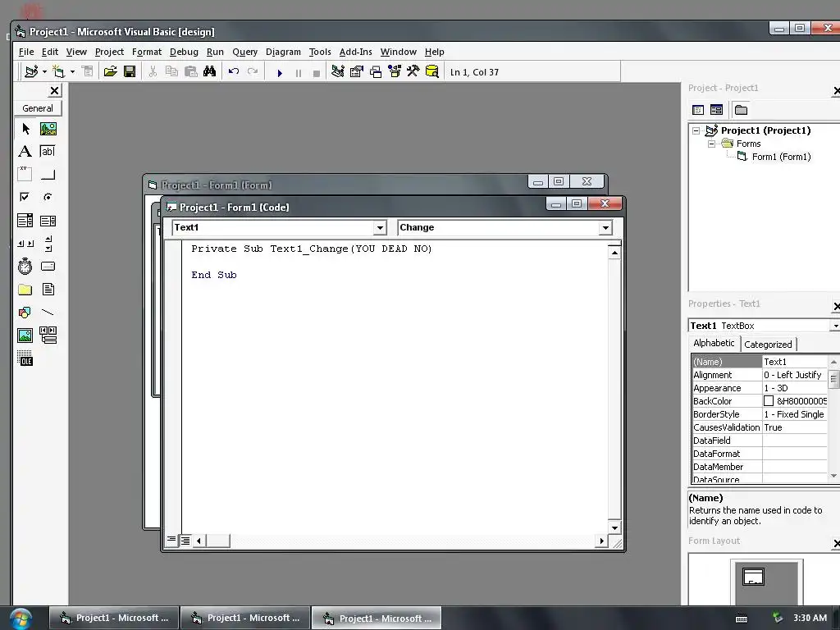Select the PictureBox tool
Screen dimensions: 840x630
(x=48, y=129)
